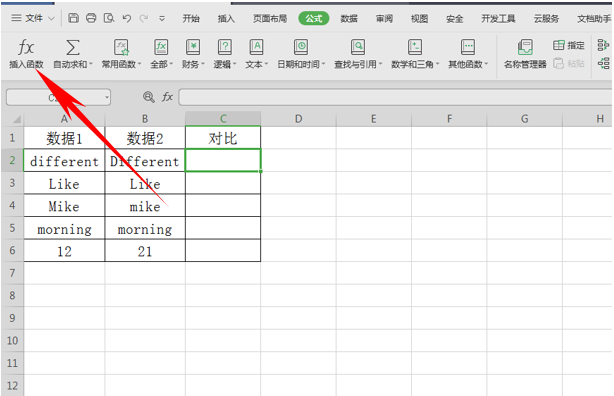Open the Name Manager (名称管理器) icon

coord(525,47)
